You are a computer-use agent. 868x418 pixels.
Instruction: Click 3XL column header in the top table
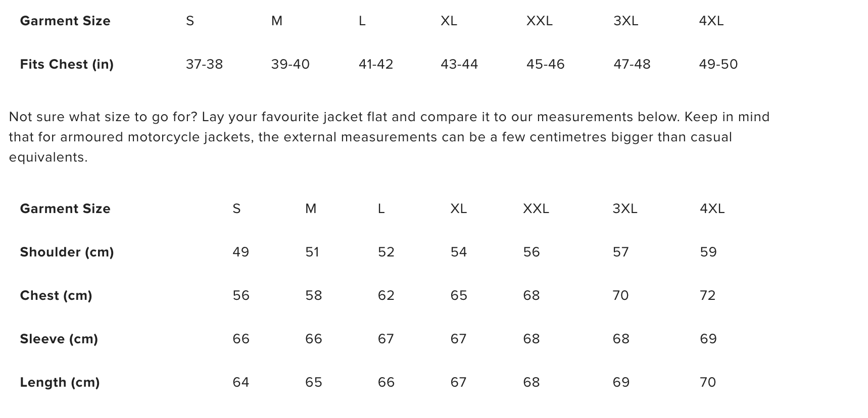pyautogui.click(x=625, y=21)
